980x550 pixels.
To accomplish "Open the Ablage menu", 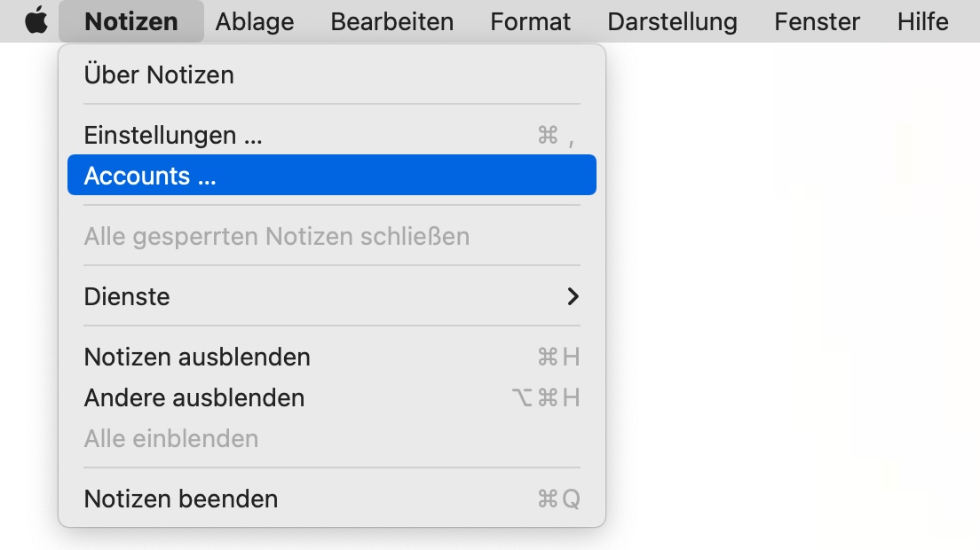I will coord(255,21).
